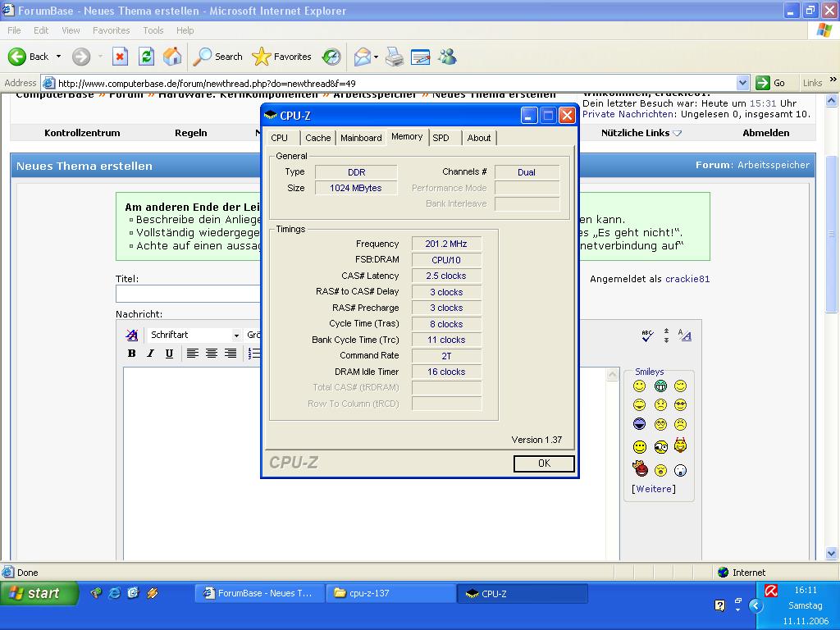
Task: Click the Weitere smileys link
Action: tap(654, 489)
